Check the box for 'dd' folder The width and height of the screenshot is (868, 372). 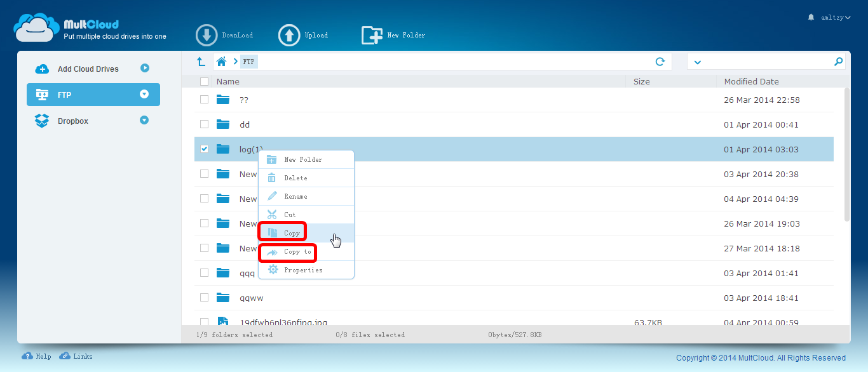click(x=204, y=124)
